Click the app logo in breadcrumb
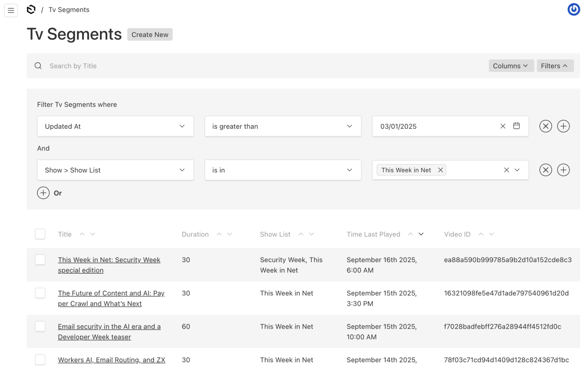This screenshot has width=588, height=367. (x=31, y=10)
